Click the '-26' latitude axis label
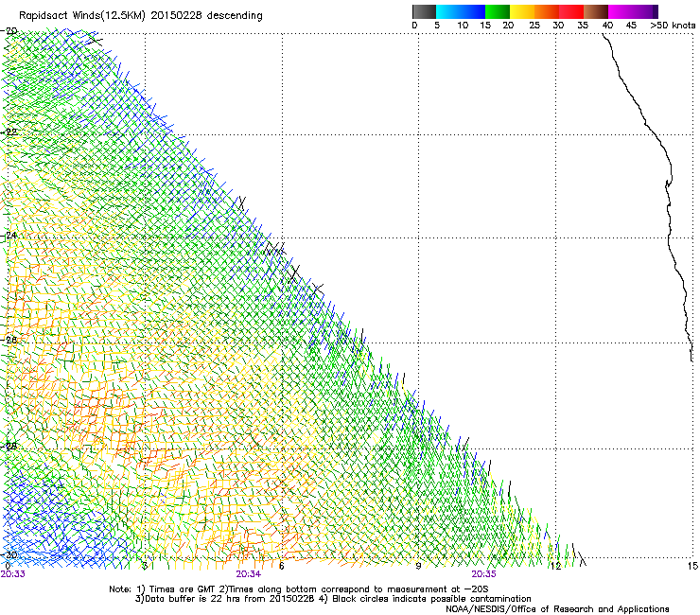This screenshot has width=700, height=615. [9, 340]
